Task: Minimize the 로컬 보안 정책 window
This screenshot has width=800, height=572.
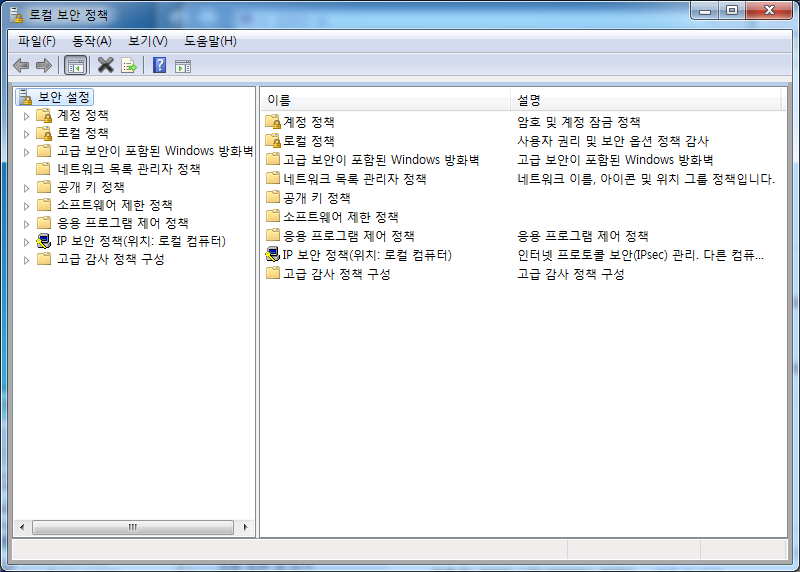Action: tap(705, 11)
